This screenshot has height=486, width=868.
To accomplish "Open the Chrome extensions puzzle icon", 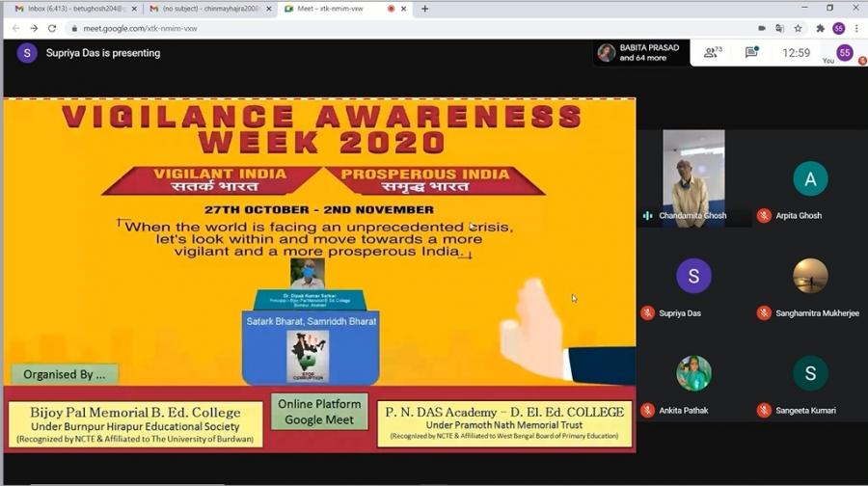I will [820, 29].
